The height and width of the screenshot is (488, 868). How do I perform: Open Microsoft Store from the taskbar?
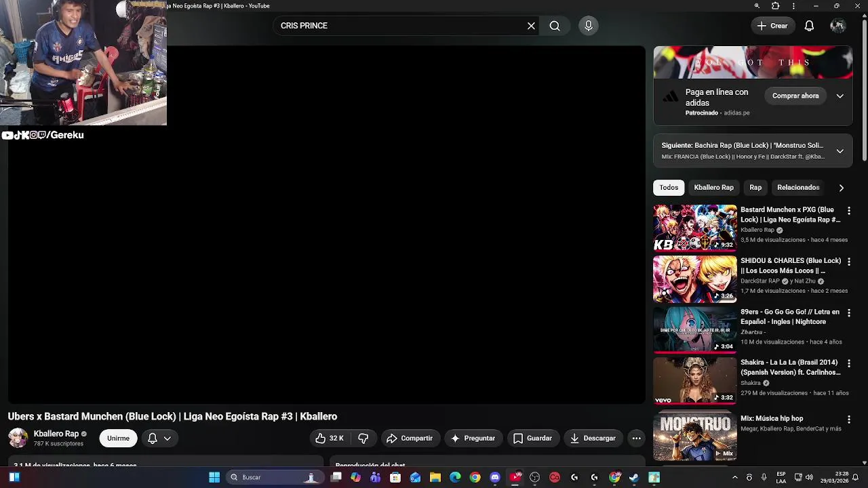pos(395,477)
